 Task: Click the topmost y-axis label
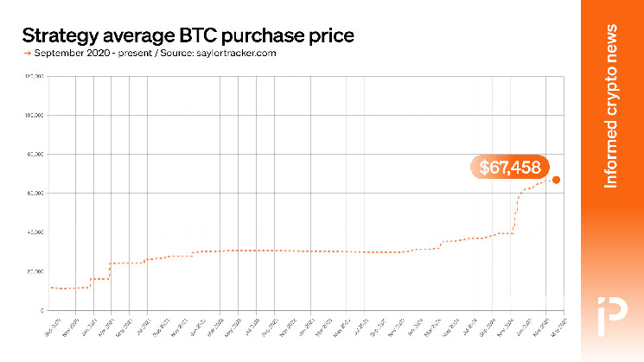(x=36, y=76)
